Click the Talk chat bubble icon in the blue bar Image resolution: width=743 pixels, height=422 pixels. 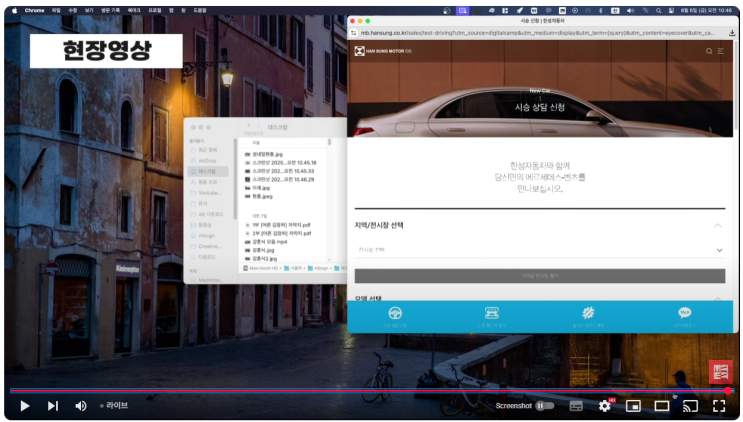coord(684,313)
